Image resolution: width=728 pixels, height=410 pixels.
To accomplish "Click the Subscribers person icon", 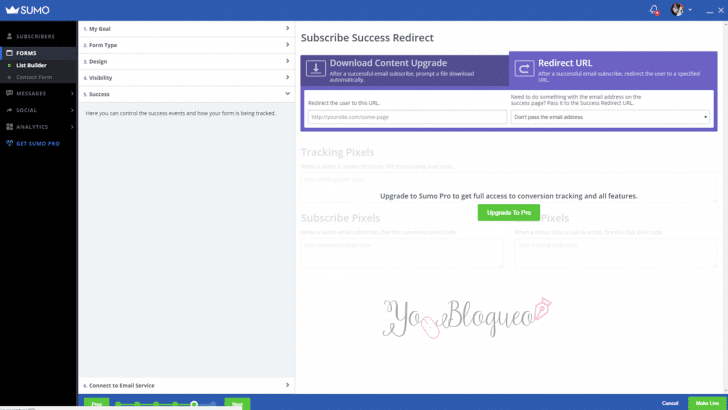I will tap(9, 36).
